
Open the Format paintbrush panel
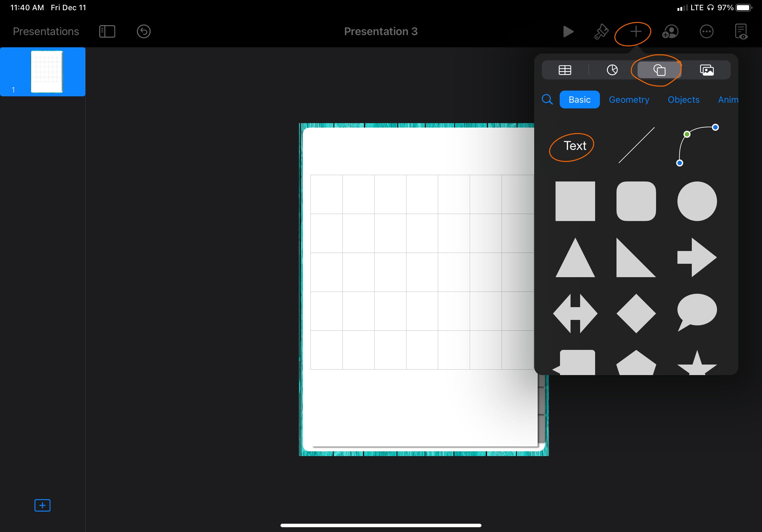(601, 32)
